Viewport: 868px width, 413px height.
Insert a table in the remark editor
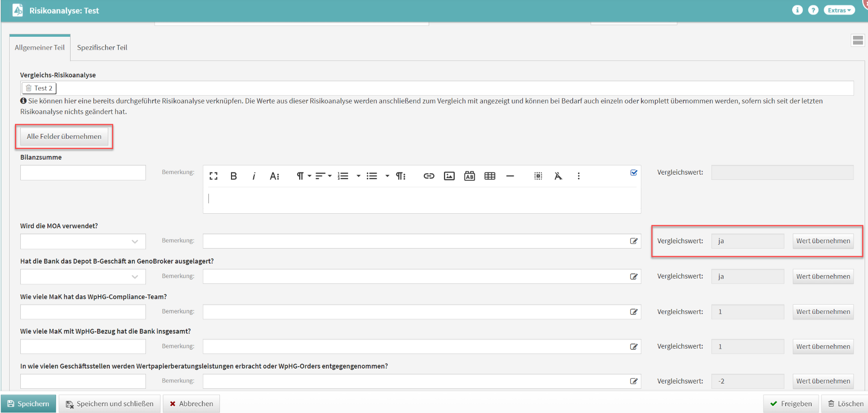[x=490, y=176]
